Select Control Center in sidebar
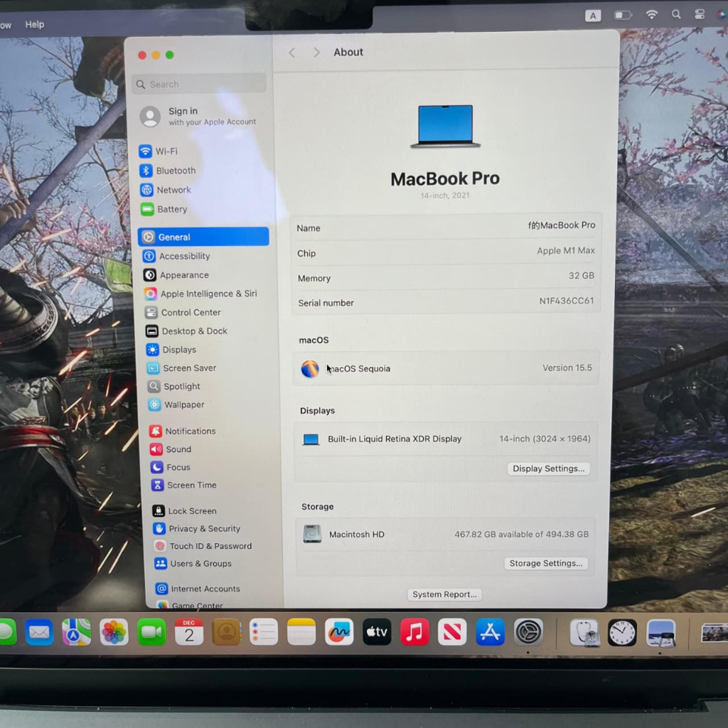The image size is (728, 728). pos(190,312)
